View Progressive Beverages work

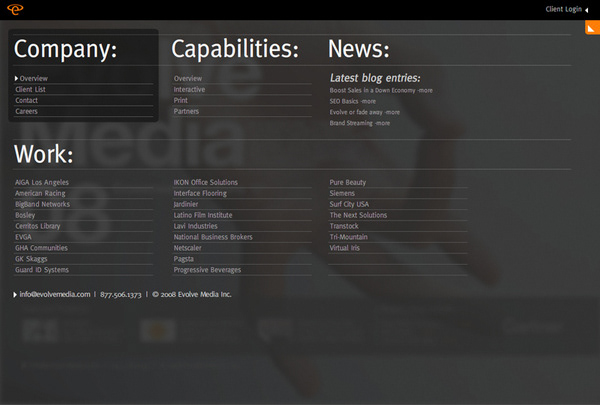tap(207, 270)
